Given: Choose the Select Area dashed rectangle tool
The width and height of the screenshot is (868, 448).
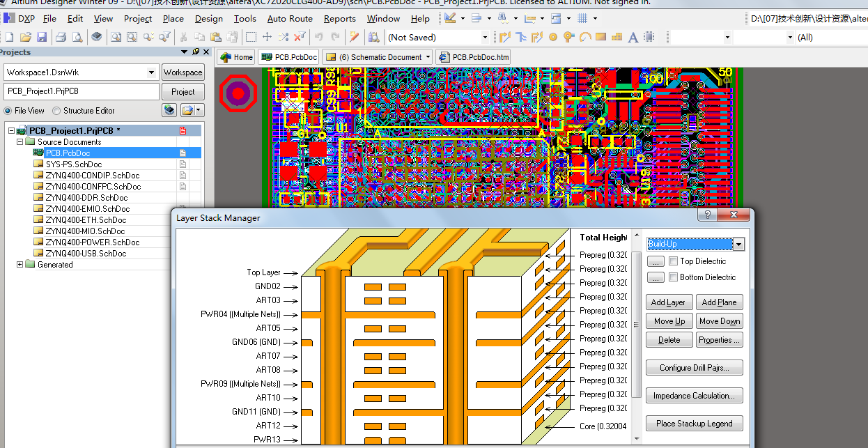Looking at the screenshot, I should 251,37.
